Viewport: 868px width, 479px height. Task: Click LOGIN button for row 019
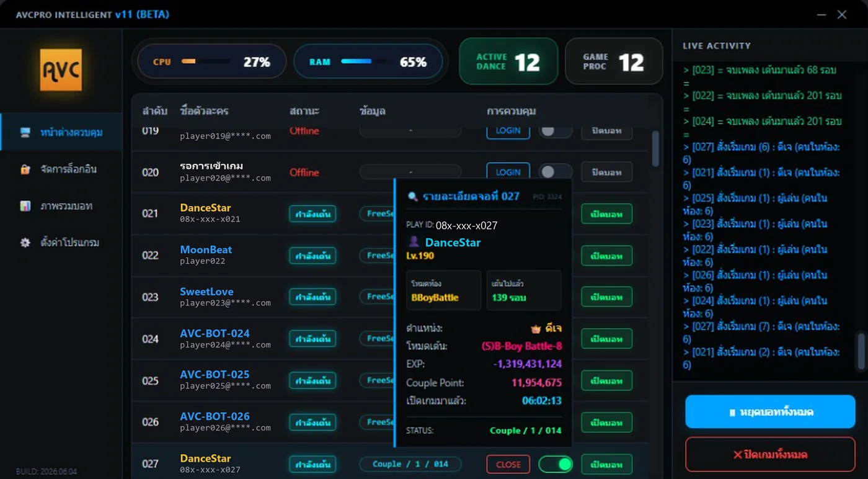508,132
